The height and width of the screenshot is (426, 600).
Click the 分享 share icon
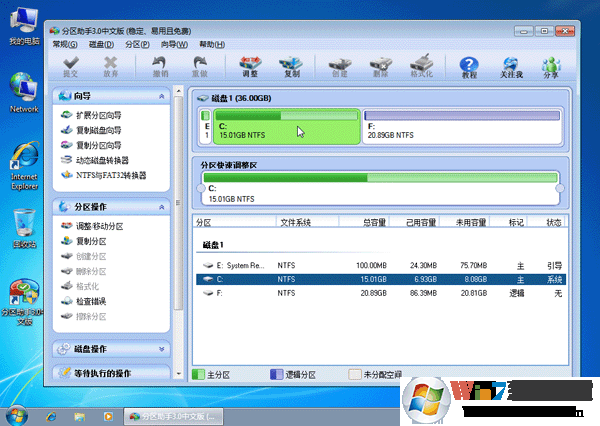click(x=551, y=67)
